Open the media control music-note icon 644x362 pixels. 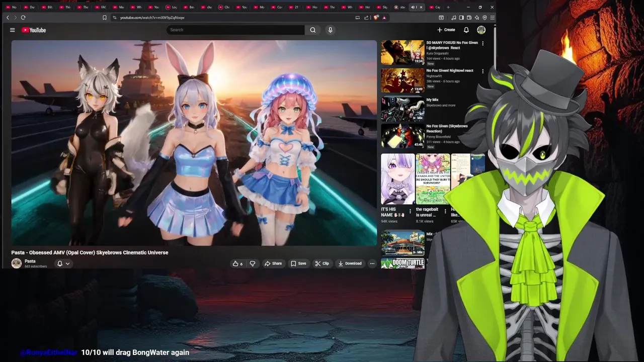(453, 18)
